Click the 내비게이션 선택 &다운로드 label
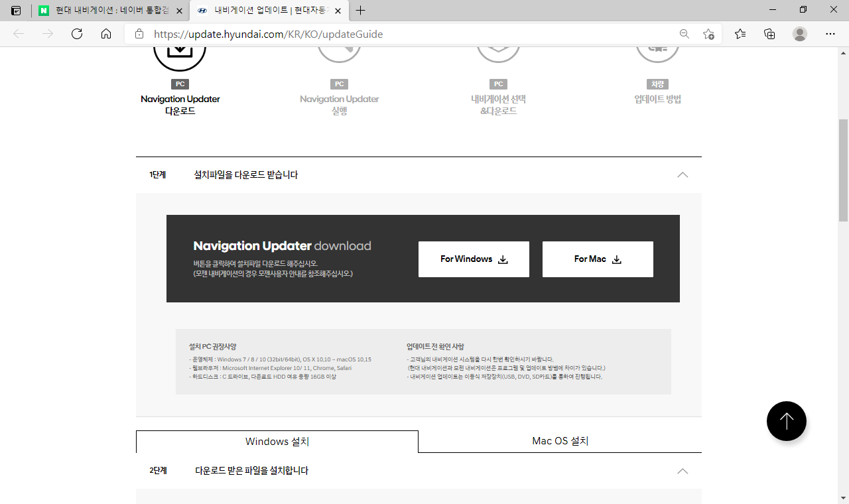Image resolution: width=849 pixels, height=504 pixels. tap(498, 105)
